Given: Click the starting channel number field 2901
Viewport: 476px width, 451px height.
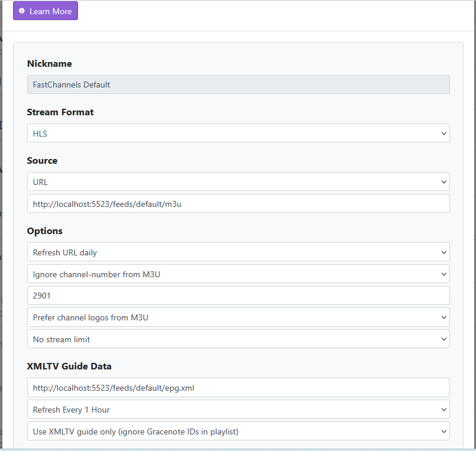Looking at the screenshot, I should pyautogui.click(x=238, y=296).
